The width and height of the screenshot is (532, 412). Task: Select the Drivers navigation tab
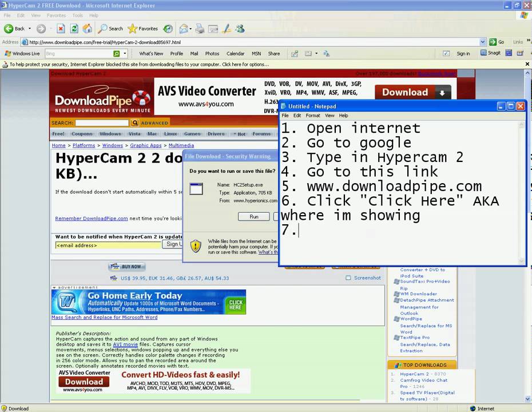click(x=216, y=134)
